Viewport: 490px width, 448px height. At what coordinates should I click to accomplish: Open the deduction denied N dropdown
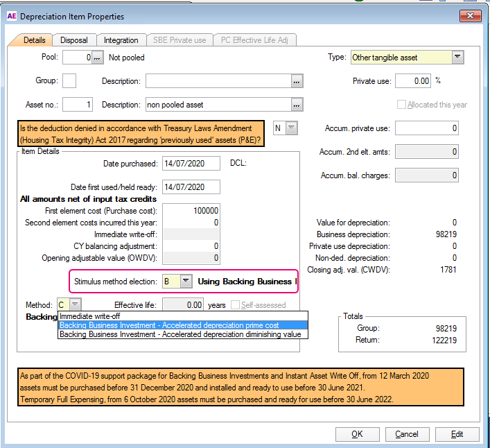(291, 128)
